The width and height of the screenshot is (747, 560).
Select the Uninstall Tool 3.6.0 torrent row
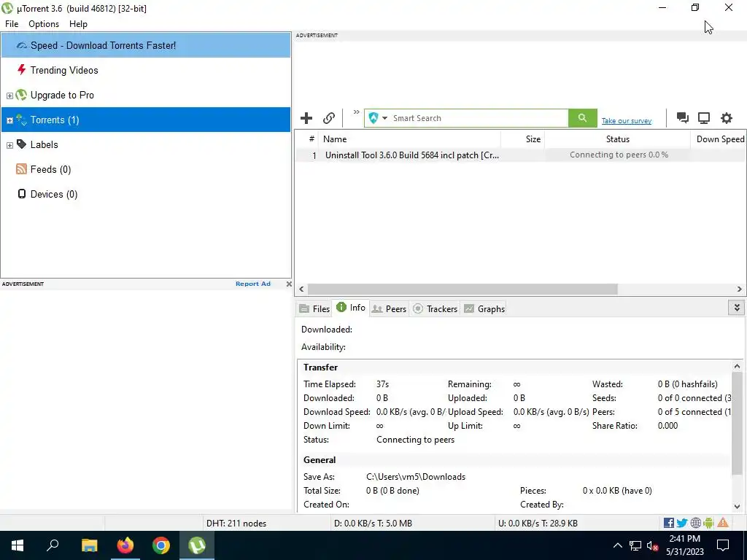click(x=520, y=155)
